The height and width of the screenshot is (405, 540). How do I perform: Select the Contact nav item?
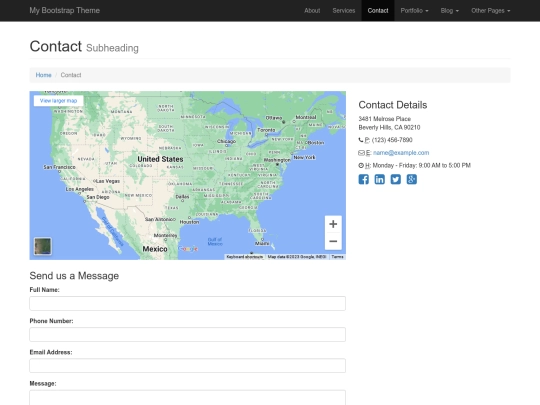[x=378, y=11]
